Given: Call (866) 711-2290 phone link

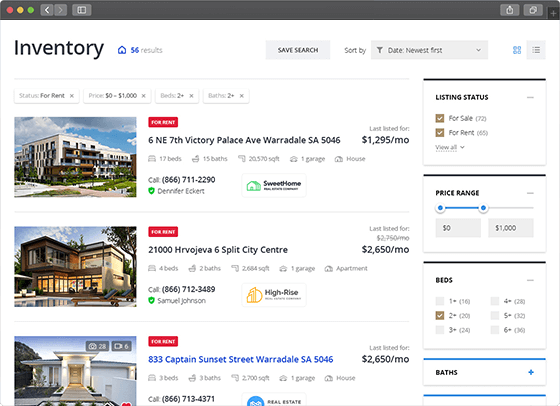Looking at the screenshot, I should coord(188,180).
